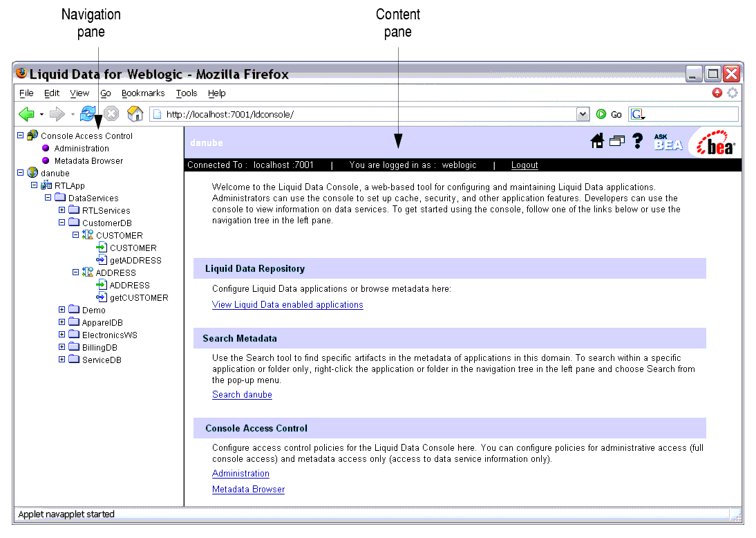
Task: Open View Liquid Data enabled applications link
Action: (287, 304)
